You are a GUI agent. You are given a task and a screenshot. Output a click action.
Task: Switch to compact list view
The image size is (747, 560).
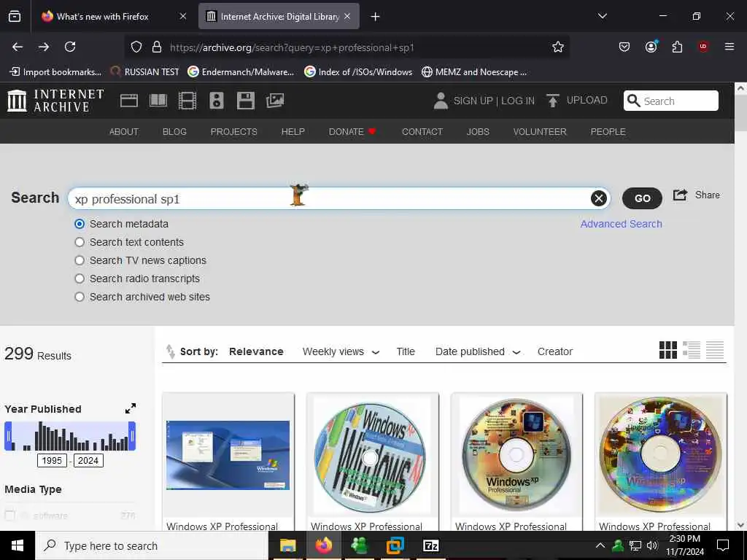coord(715,350)
